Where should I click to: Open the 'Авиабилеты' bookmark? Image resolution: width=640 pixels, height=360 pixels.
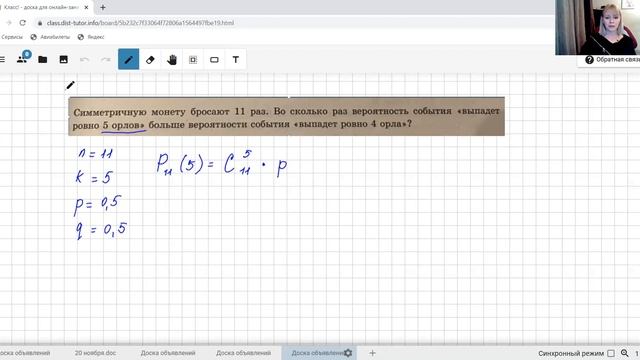(51, 37)
